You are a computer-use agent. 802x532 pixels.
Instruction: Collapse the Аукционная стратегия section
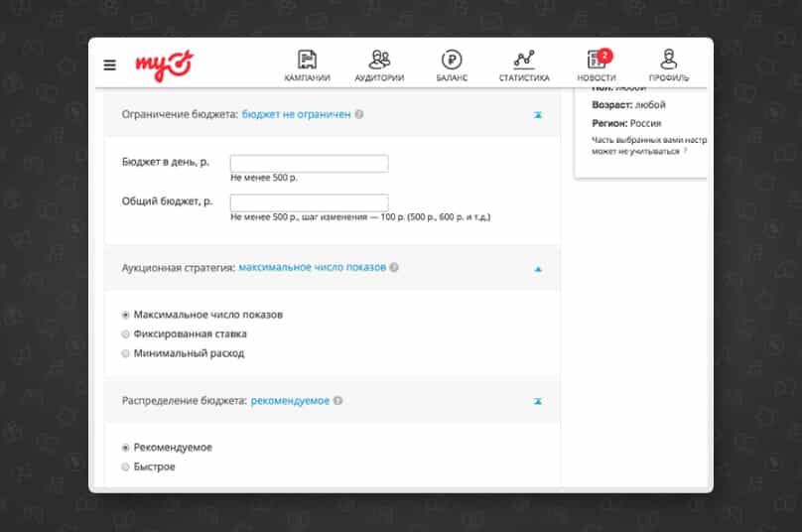[538, 269]
